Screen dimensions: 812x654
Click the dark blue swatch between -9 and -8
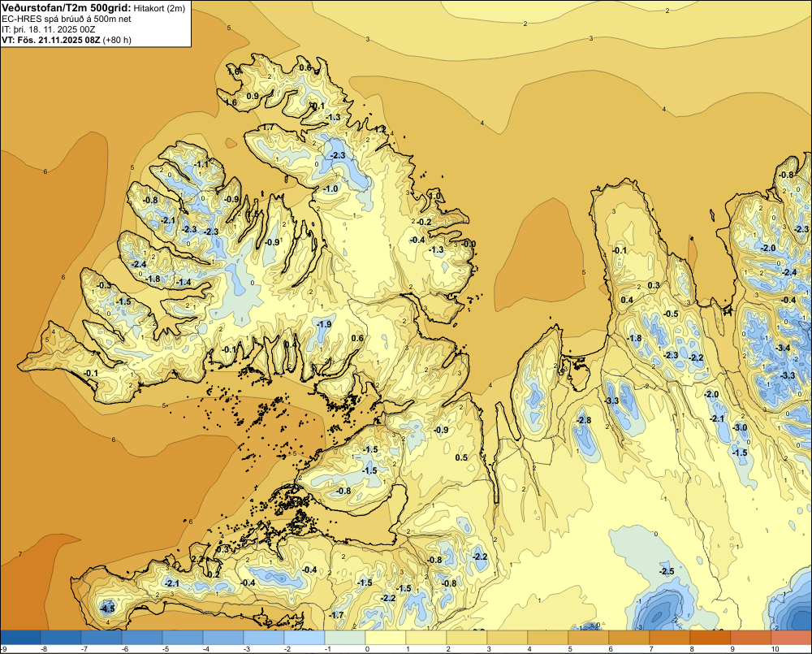tap(20, 637)
